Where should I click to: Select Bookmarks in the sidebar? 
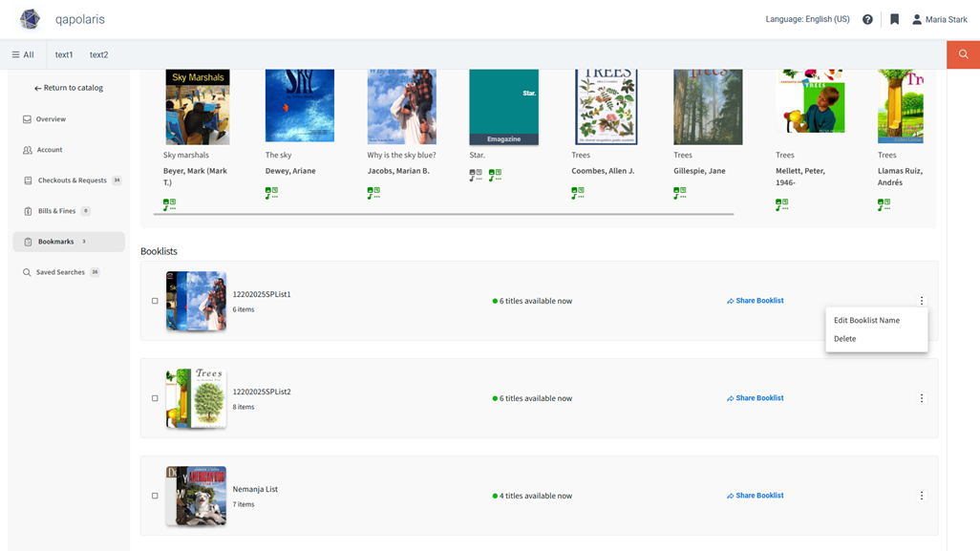pyautogui.click(x=69, y=242)
